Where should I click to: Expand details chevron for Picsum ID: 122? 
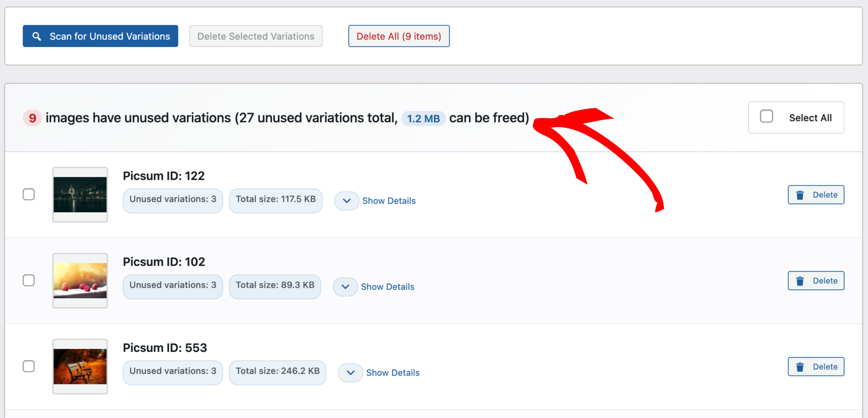click(347, 201)
